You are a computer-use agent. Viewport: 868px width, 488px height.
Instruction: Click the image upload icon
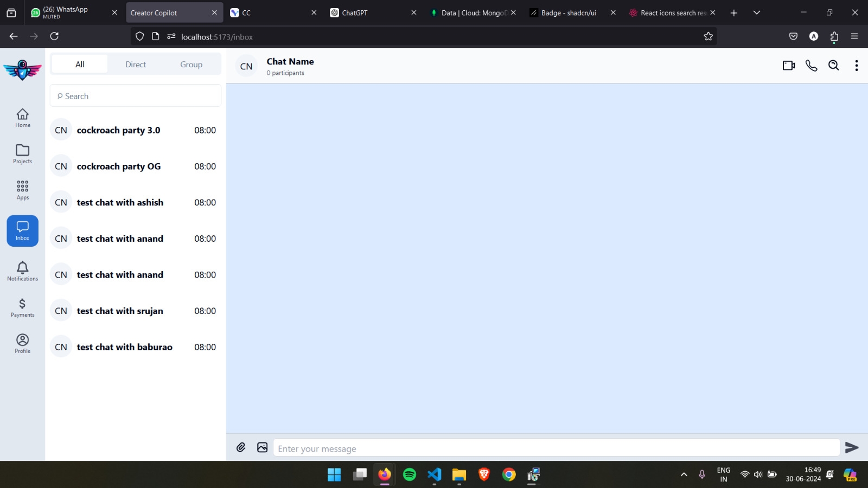click(x=263, y=447)
